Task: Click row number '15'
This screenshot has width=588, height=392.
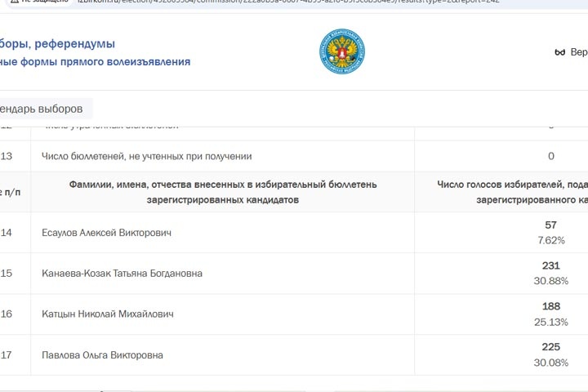Action: coord(6,273)
